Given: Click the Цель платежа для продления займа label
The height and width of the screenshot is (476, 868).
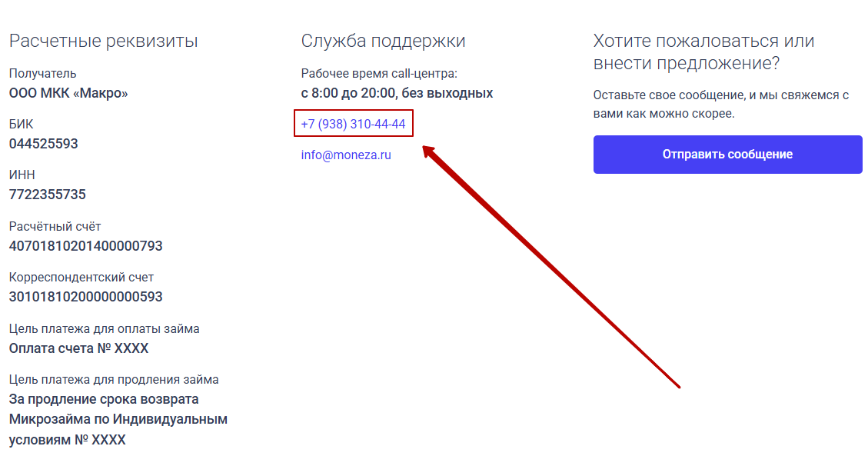Looking at the screenshot, I should [x=114, y=380].
